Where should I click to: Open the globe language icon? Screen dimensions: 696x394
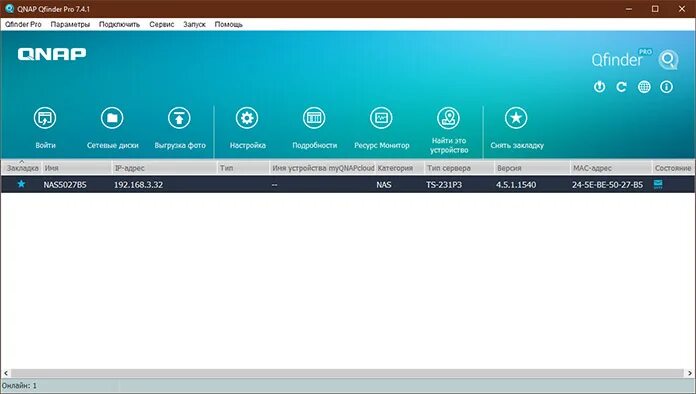644,87
